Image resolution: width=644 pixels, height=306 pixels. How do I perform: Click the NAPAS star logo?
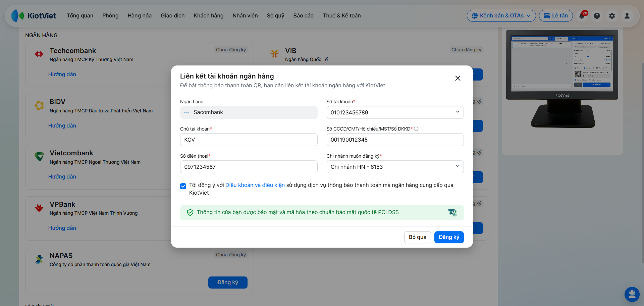(x=39, y=259)
